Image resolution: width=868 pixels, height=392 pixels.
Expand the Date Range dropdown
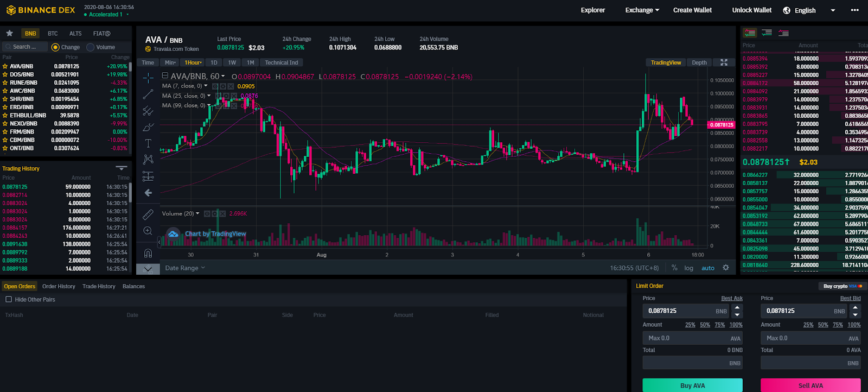(185, 268)
